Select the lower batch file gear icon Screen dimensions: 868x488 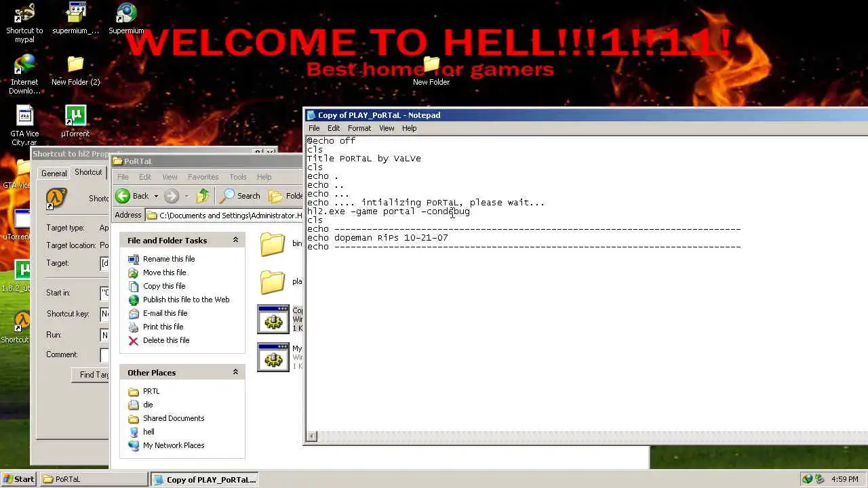(273, 357)
